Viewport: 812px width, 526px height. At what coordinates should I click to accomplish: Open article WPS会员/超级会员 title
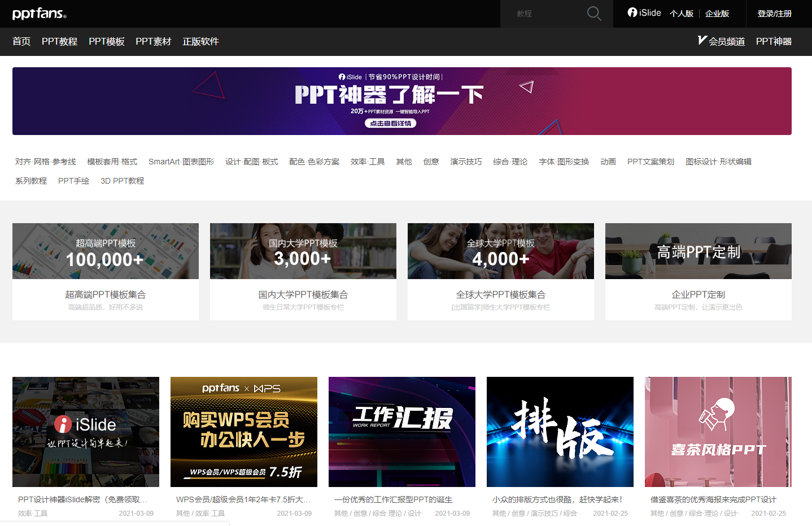(x=243, y=499)
